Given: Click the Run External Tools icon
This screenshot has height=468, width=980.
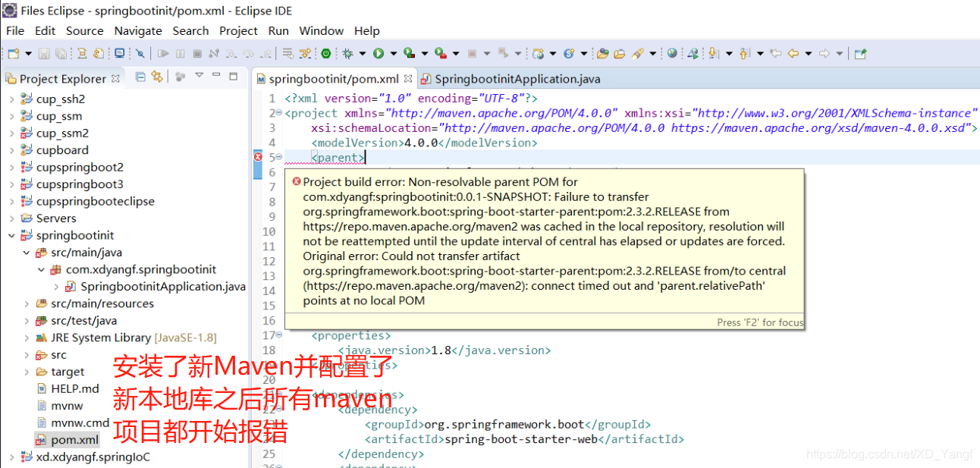Looking at the screenshot, I should [441, 53].
